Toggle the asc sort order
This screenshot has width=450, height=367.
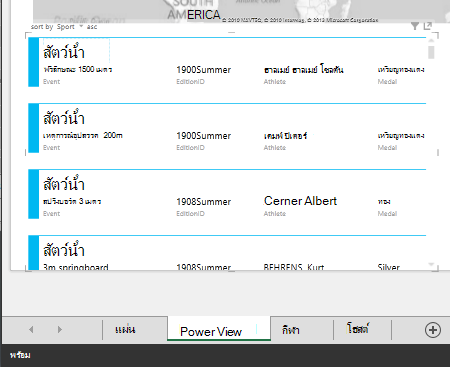coord(92,27)
